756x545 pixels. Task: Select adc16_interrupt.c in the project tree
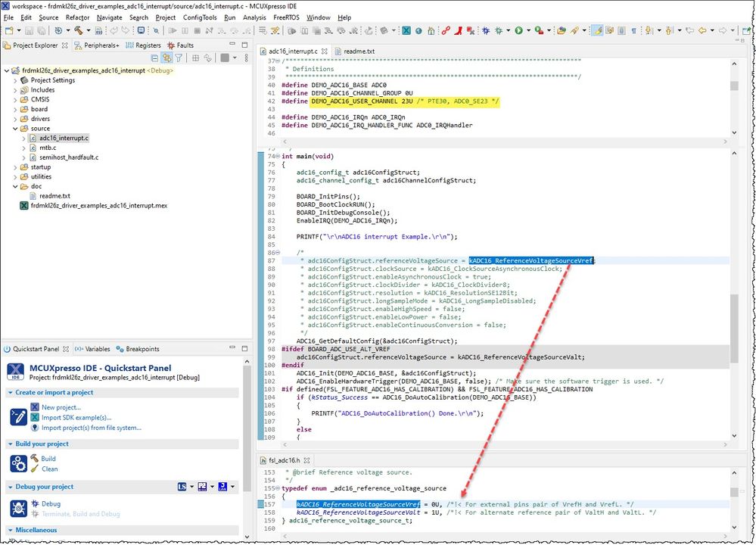(64, 139)
